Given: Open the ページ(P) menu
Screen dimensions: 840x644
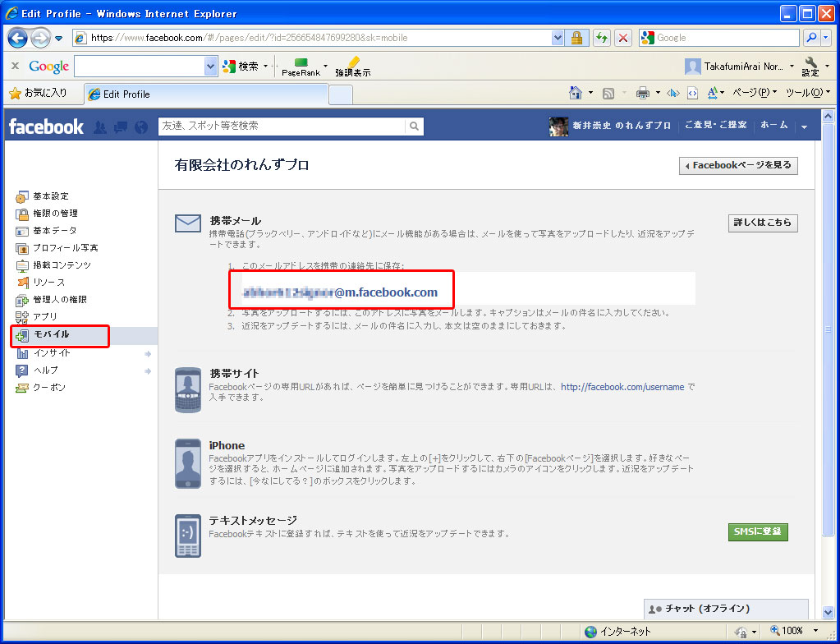Looking at the screenshot, I should click(755, 93).
